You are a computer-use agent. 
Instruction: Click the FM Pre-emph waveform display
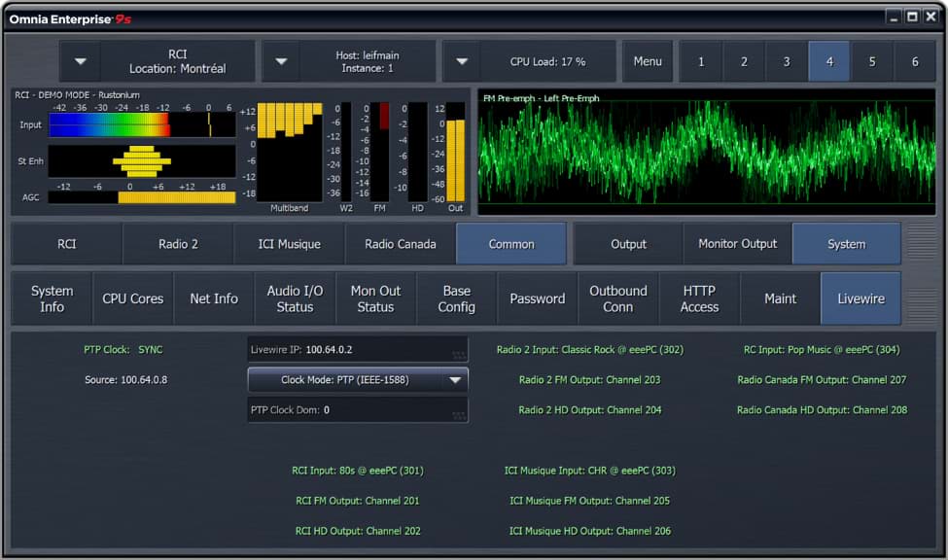point(707,152)
